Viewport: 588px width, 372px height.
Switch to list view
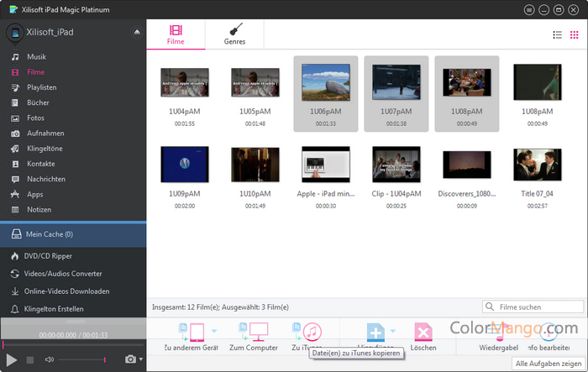[557, 35]
